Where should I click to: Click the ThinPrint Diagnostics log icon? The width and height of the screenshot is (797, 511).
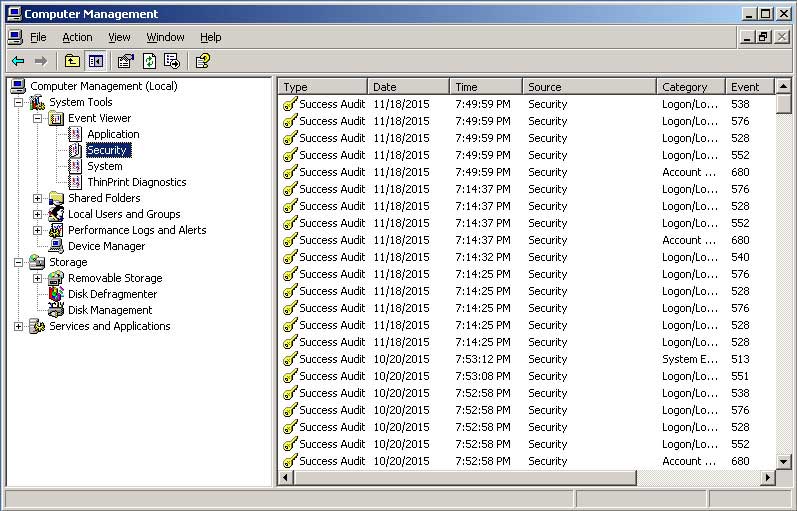tap(75, 182)
